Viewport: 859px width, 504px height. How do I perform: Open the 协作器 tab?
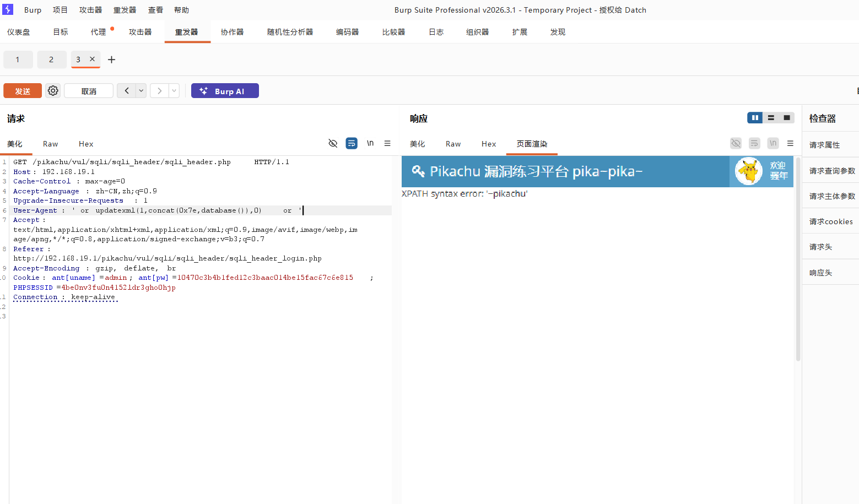(x=232, y=32)
